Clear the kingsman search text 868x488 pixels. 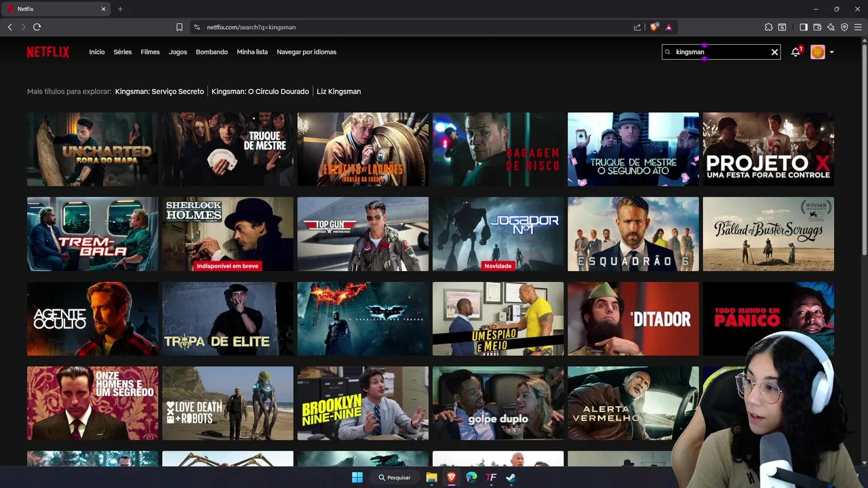[x=774, y=52]
